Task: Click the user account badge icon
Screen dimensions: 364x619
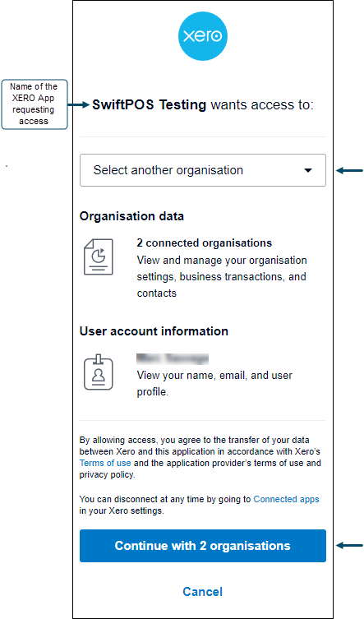Action: [x=99, y=372]
